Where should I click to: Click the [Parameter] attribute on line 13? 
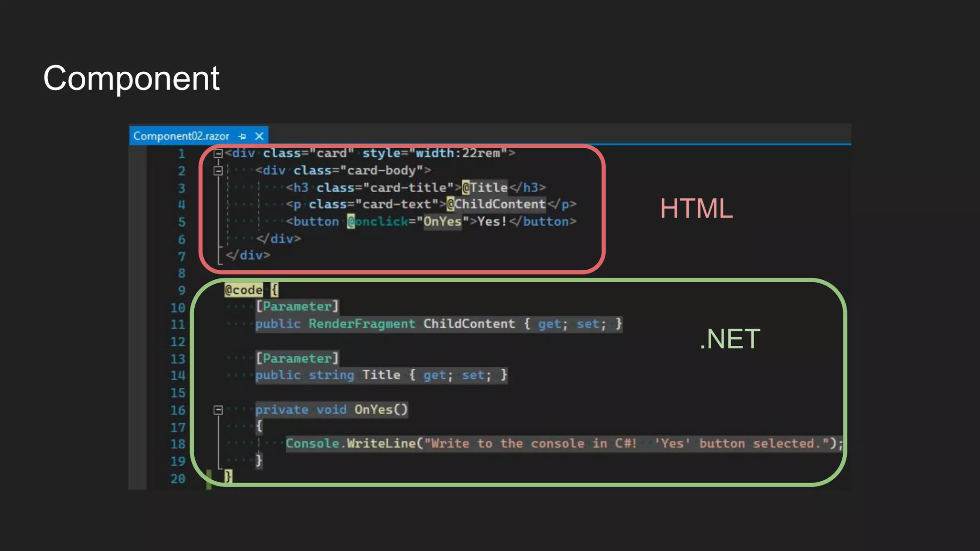[297, 358]
